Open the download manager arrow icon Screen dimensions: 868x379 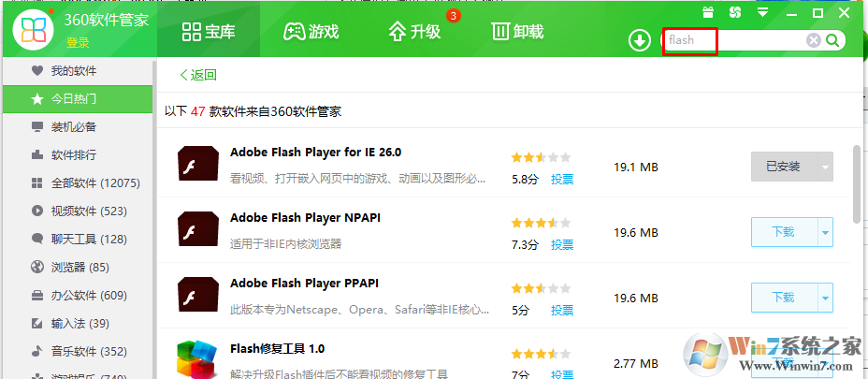pyautogui.click(x=640, y=40)
